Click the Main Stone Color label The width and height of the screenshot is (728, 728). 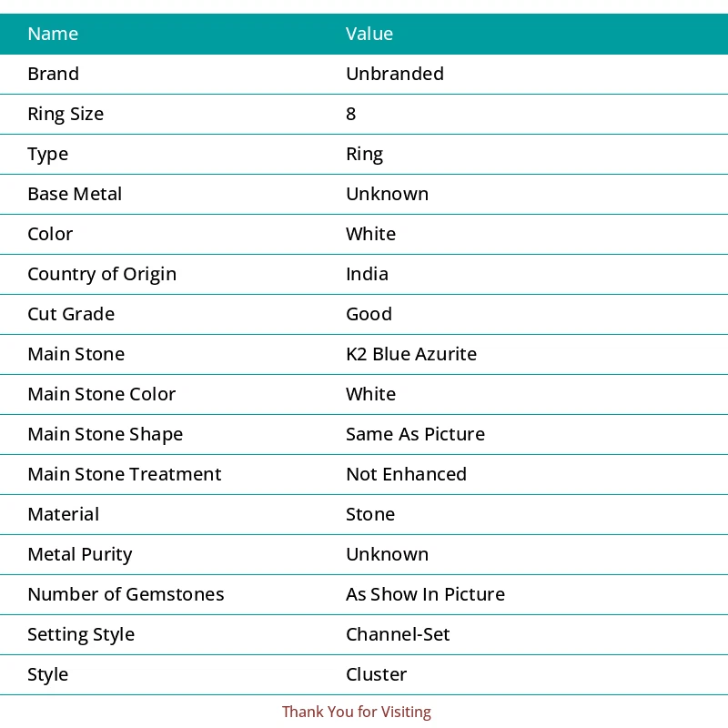pyautogui.click(x=101, y=394)
